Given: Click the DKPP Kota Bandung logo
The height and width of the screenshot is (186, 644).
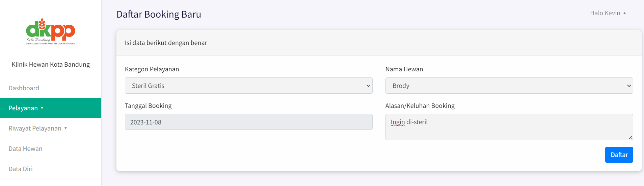Looking at the screenshot, I should (51, 31).
